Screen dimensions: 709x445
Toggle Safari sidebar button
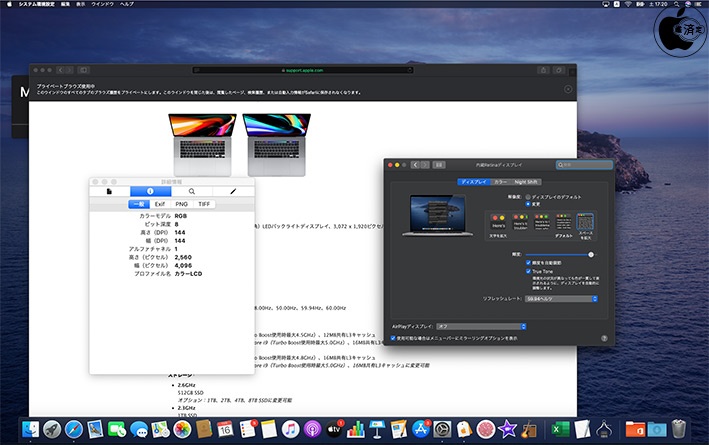click(x=83, y=70)
